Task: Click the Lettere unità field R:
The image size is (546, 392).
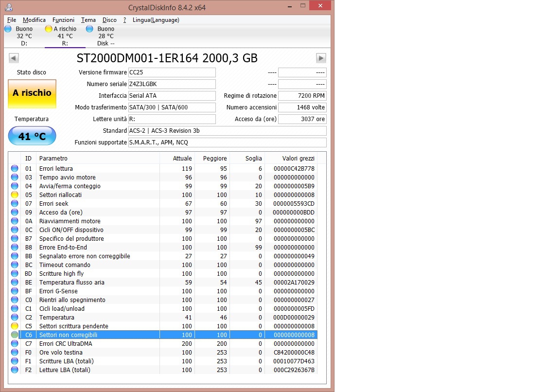Action: (172, 119)
